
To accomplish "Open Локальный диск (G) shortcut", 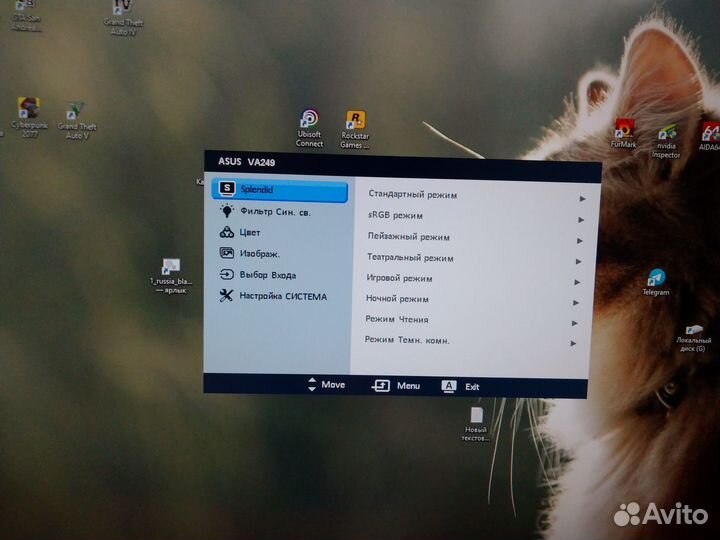I will pos(693,338).
